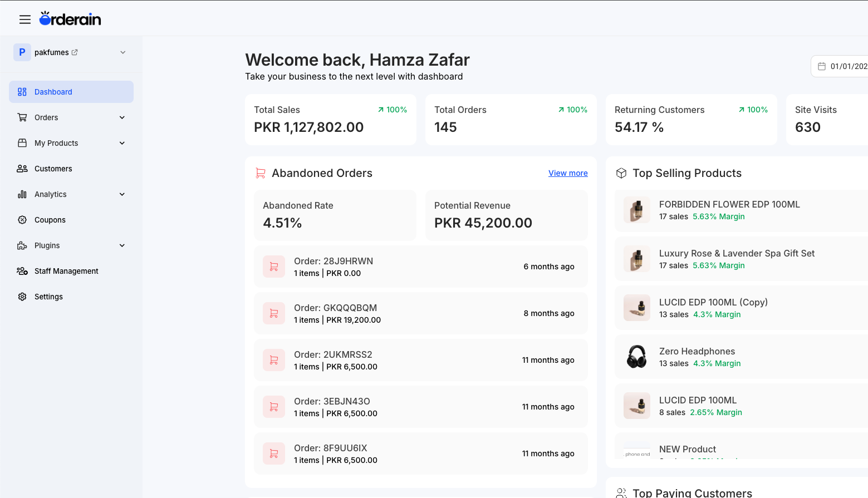Click the View more link for Abandoned Orders
The image size is (868, 498).
[x=567, y=172]
